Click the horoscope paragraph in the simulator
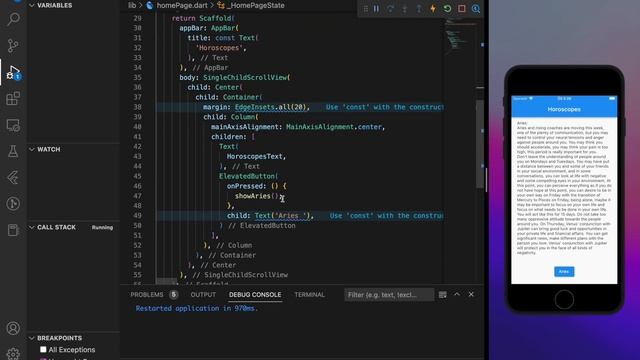 [564, 188]
